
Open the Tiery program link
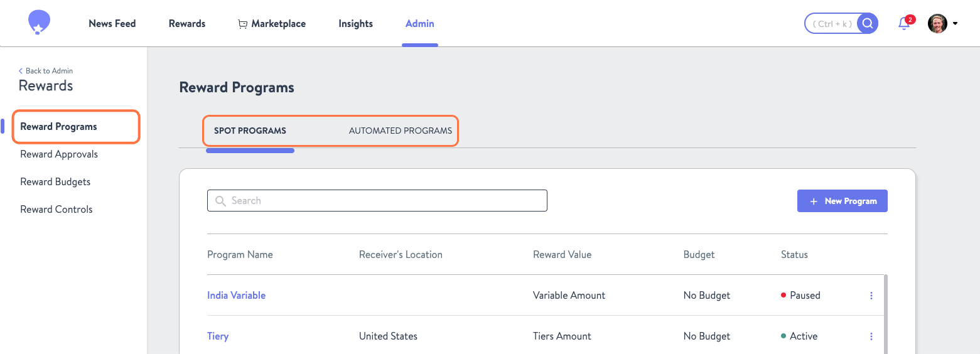click(218, 336)
